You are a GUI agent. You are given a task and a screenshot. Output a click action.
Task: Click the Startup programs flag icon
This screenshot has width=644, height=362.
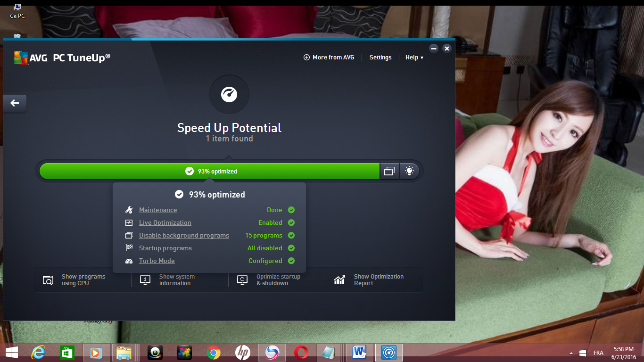[129, 248]
